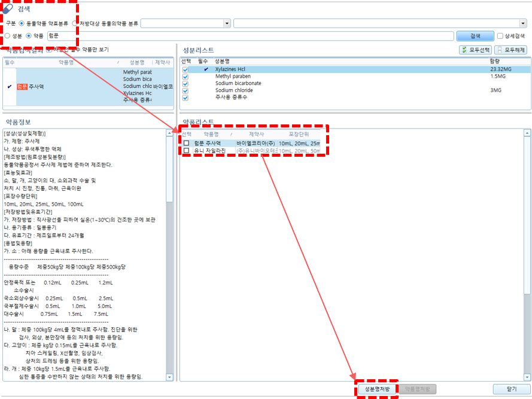Click the pill search icon
This screenshot has width=532, height=399.
click(8, 9)
